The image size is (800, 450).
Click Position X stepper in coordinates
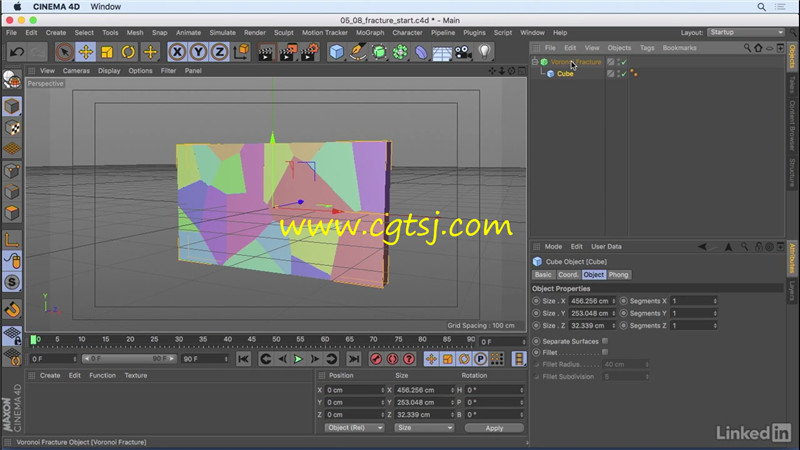tap(383, 390)
